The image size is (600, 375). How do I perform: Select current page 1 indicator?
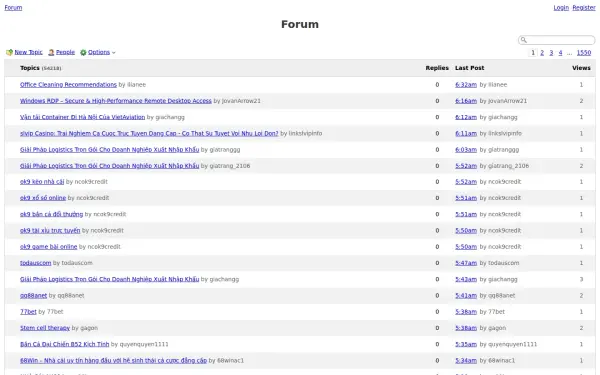coord(533,53)
